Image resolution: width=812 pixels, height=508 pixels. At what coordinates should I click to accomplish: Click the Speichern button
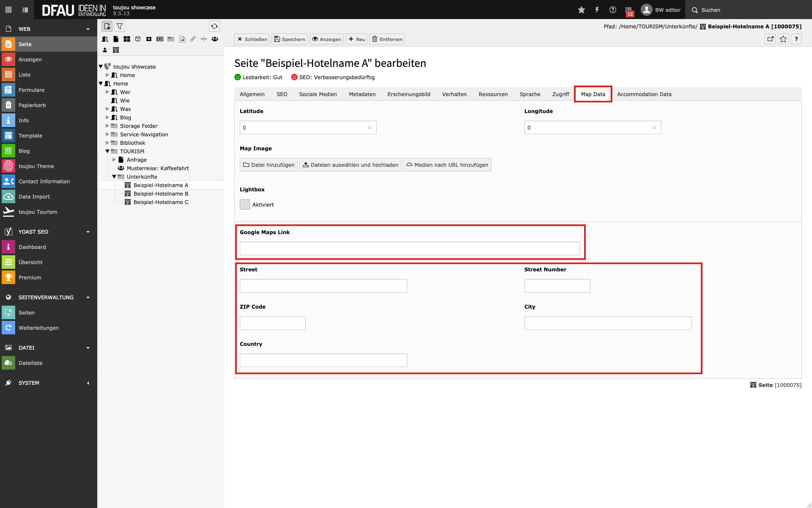coord(290,39)
